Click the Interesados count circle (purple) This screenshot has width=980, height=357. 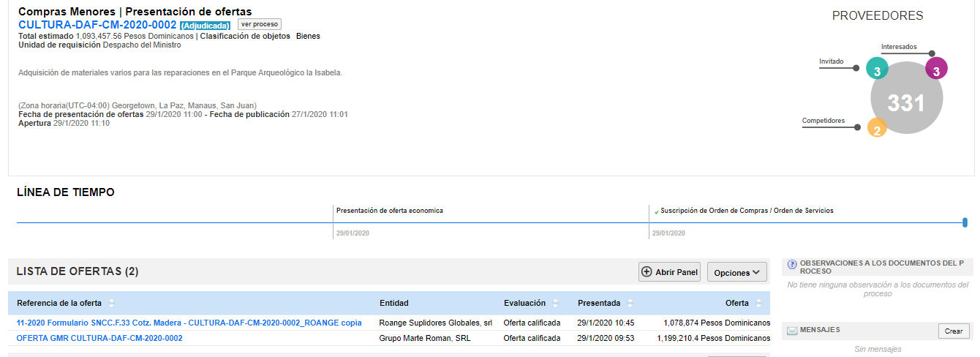click(936, 69)
